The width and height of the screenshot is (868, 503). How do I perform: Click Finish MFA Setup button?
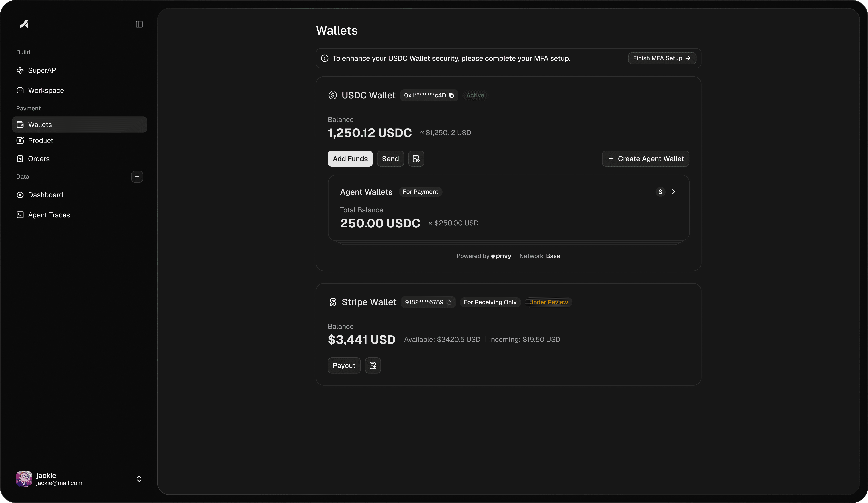pos(662,58)
